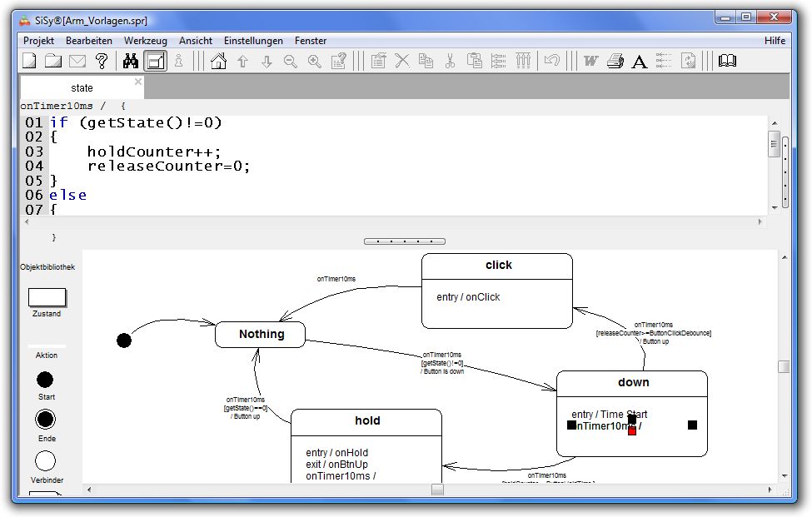
Task: Click the home icon in the toolbar
Action: pos(218,61)
